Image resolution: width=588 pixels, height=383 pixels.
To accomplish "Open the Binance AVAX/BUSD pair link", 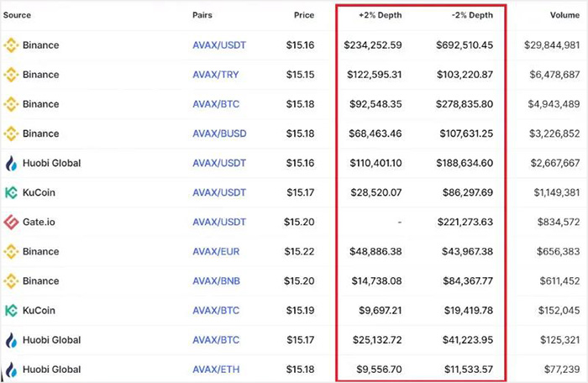I will click(219, 134).
